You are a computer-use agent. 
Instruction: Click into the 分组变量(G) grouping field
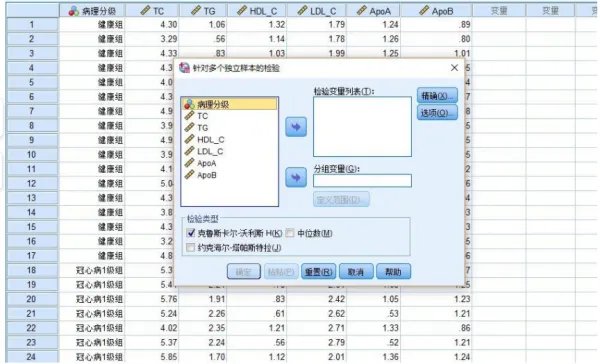click(362, 181)
